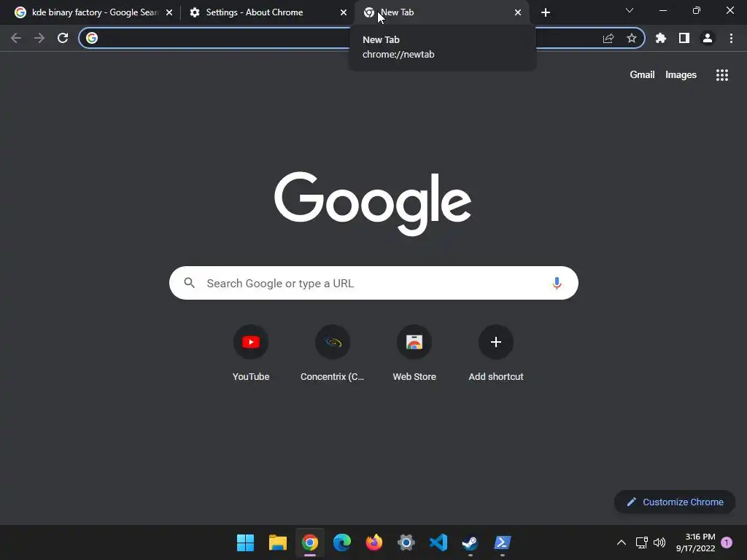
Task: Launch Microsoft Edge from the taskbar
Action: tap(342, 542)
